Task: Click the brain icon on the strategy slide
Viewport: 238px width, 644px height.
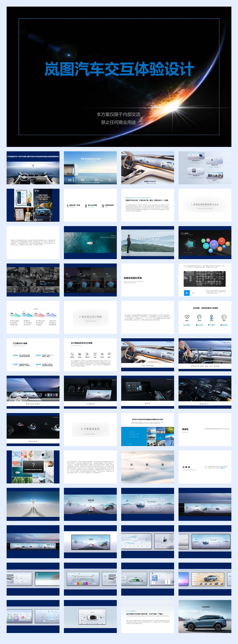Action: pyautogui.click(x=199, y=317)
